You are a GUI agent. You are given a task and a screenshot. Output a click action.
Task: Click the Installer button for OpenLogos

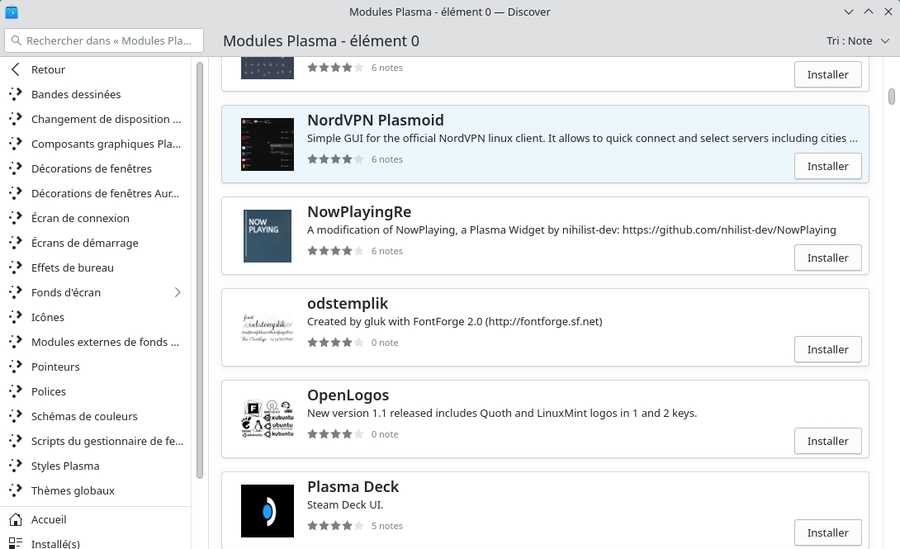[x=827, y=441]
